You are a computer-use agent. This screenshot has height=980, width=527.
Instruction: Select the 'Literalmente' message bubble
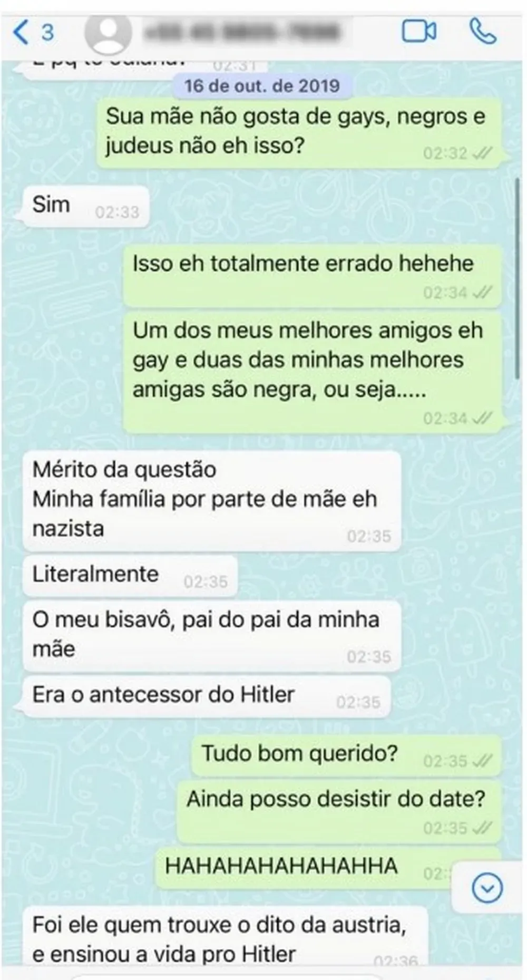(130, 575)
